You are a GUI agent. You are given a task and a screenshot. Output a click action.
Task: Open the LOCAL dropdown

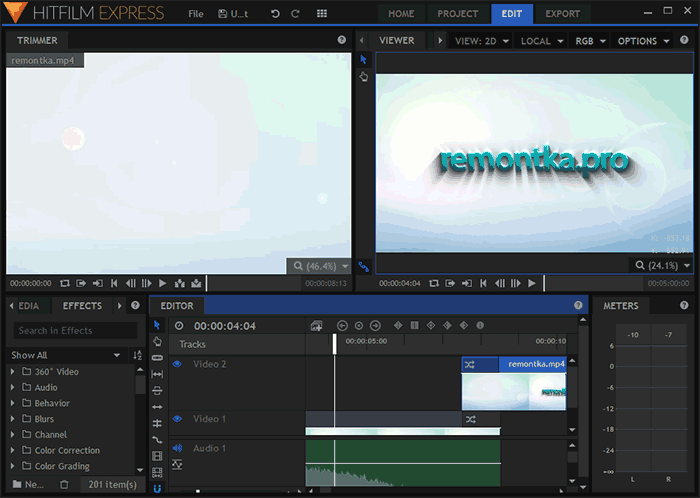click(x=541, y=41)
